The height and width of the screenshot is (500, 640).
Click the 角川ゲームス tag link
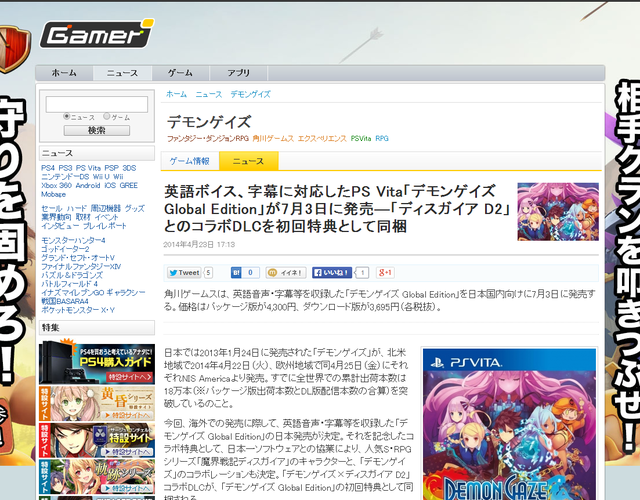pyautogui.click(x=273, y=139)
